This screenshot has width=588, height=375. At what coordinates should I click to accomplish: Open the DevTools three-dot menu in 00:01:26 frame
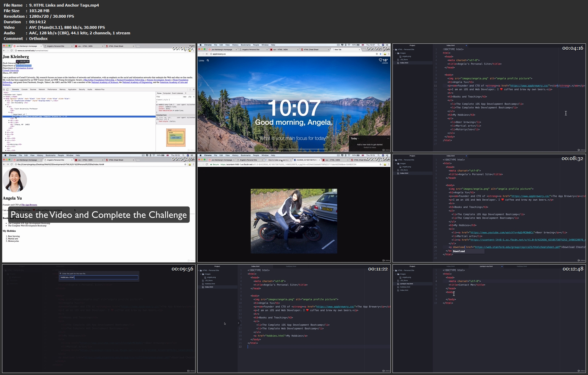click(x=190, y=90)
